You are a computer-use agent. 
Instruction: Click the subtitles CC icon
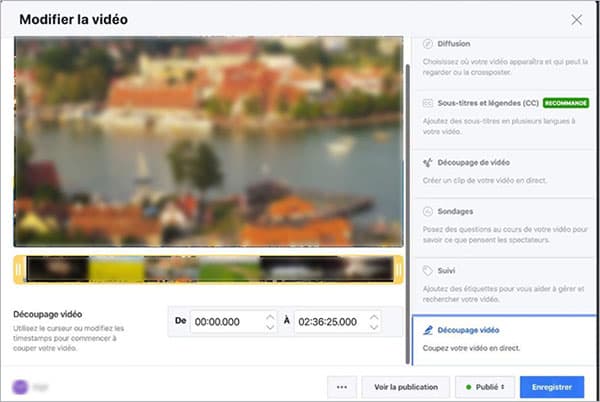point(427,103)
